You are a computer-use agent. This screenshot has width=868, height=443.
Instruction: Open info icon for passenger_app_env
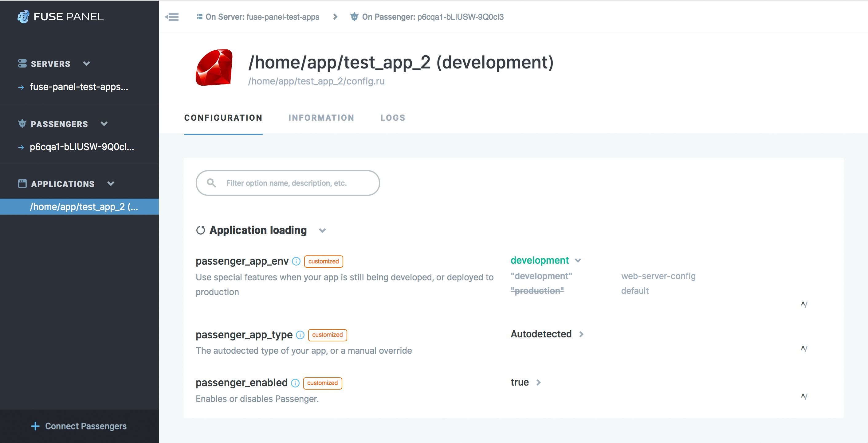coord(296,261)
